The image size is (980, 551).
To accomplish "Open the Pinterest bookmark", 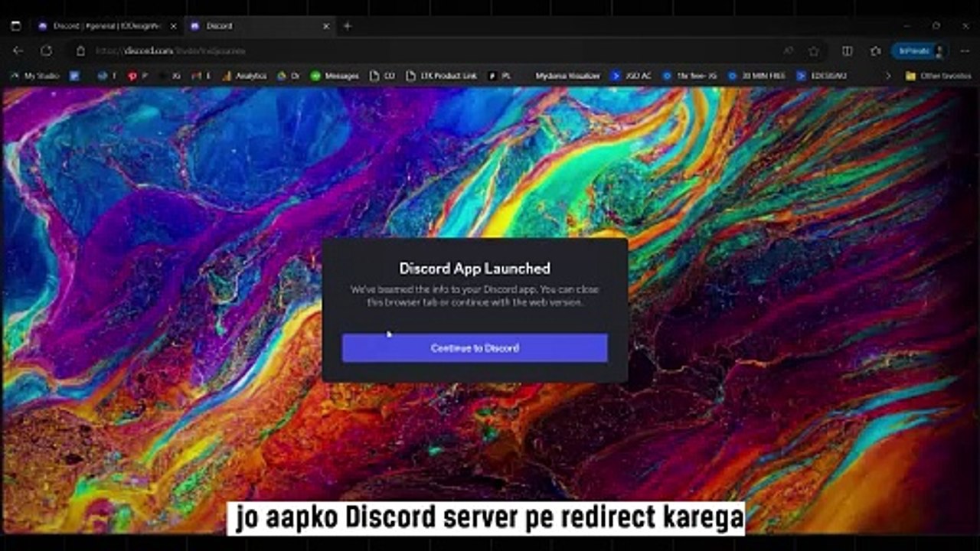I will (137, 77).
